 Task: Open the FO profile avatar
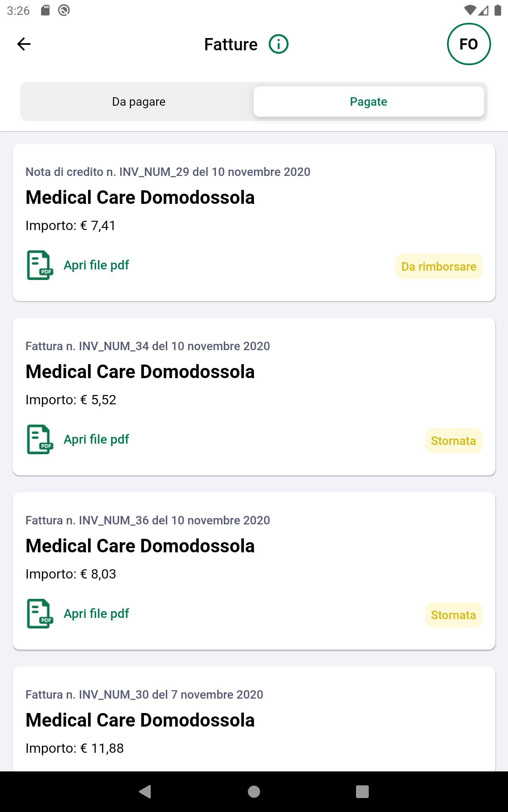(x=469, y=44)
